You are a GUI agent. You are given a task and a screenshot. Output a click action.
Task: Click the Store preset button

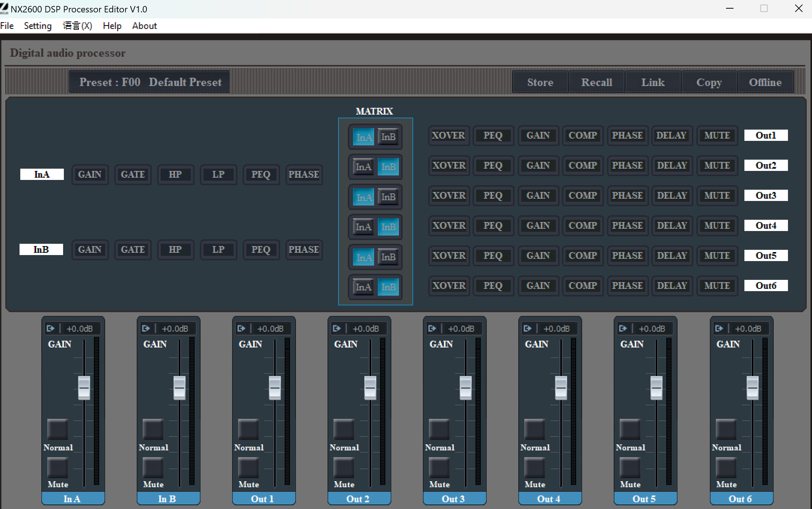(x=540, y=82)
